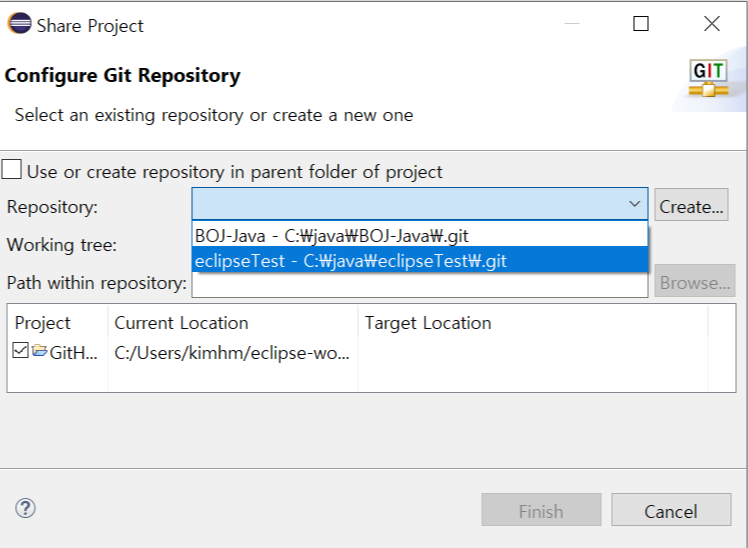Viewport: 748px width, 548px height.
Task: Select the GitH... project name
Action: (x=73, y=353)
